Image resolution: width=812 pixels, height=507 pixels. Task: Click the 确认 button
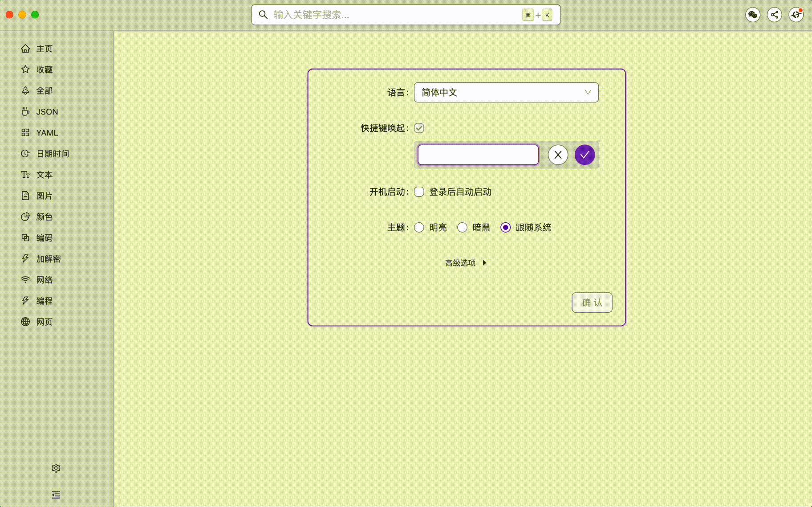pyautogui.click(x=592, y=303)
